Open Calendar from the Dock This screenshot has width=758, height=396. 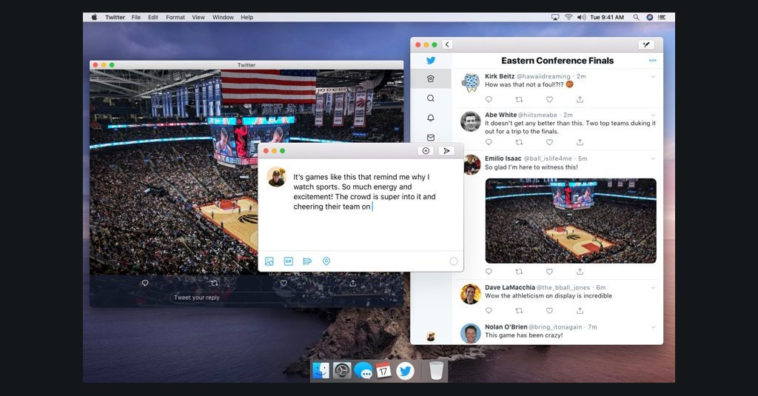coord(383,371)
